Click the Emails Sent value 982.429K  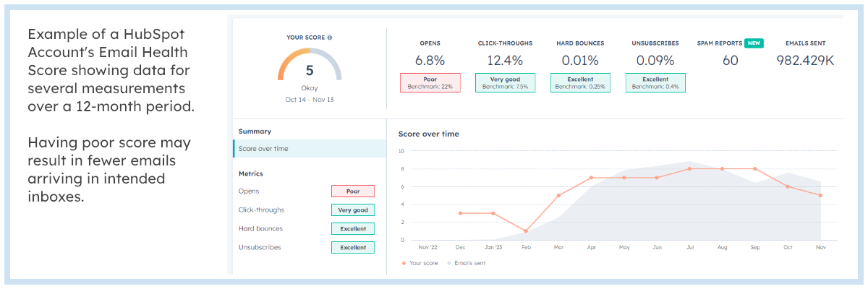tap(805, 61)
